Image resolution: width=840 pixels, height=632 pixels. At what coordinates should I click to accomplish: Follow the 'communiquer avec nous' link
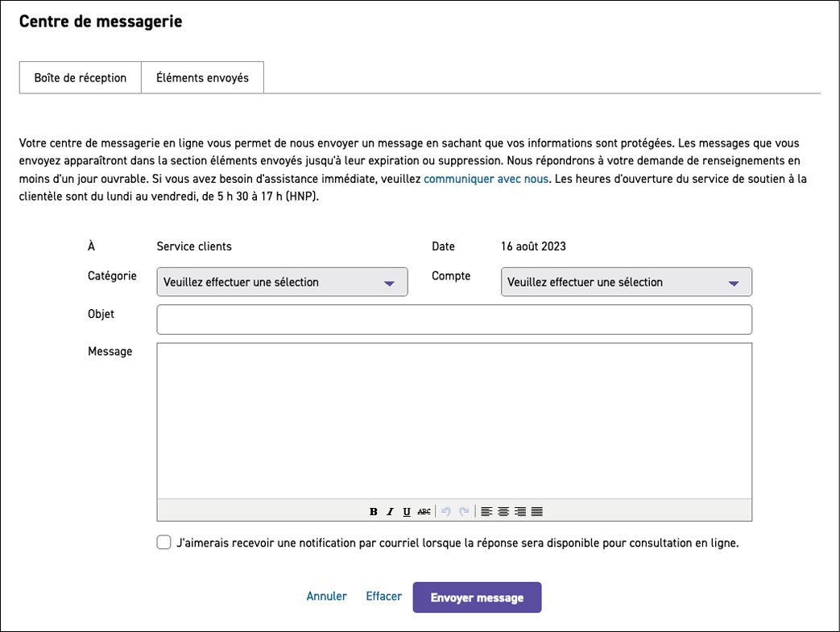(x=486, y=179)
